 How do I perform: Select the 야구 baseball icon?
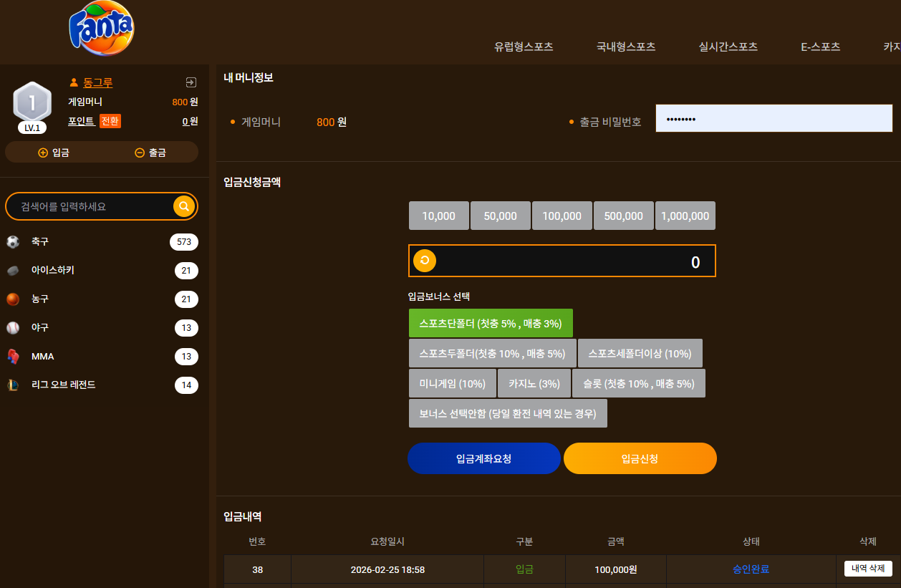[13, 328]
